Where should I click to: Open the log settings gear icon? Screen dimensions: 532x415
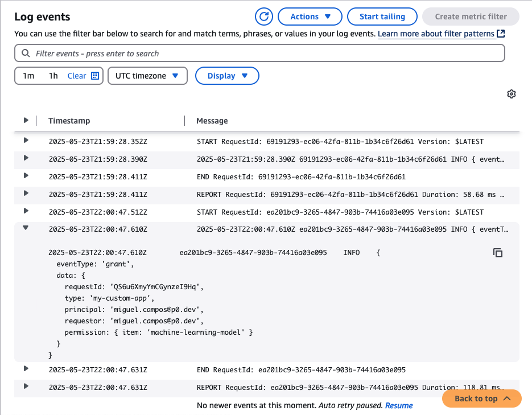point(511,94)
